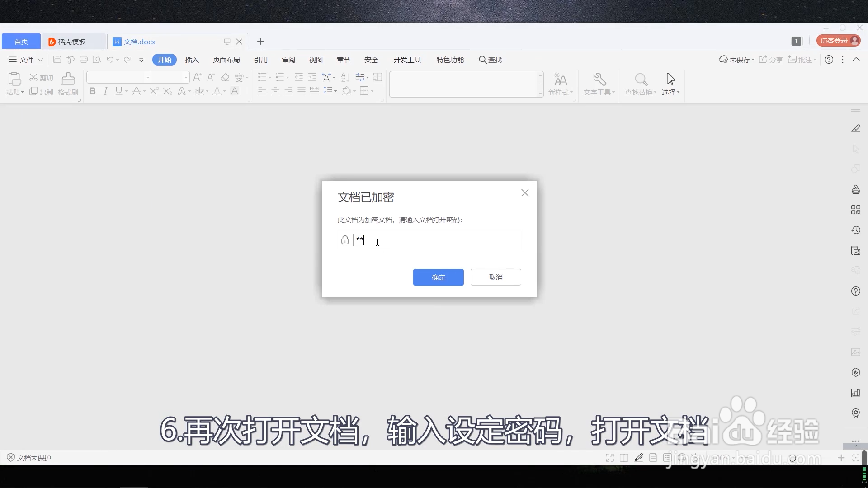This screenshot has height=488, width=868.
Task: Collapse the ribbon with the up chevron
Action: click(856, 60)
